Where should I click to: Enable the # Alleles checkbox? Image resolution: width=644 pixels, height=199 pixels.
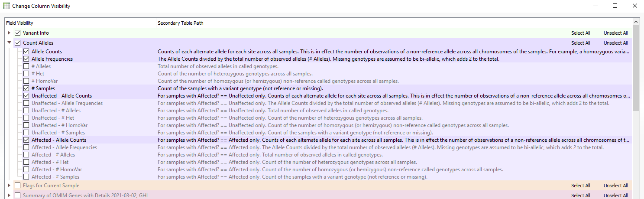pyautogui.click(x=26, y=66)
